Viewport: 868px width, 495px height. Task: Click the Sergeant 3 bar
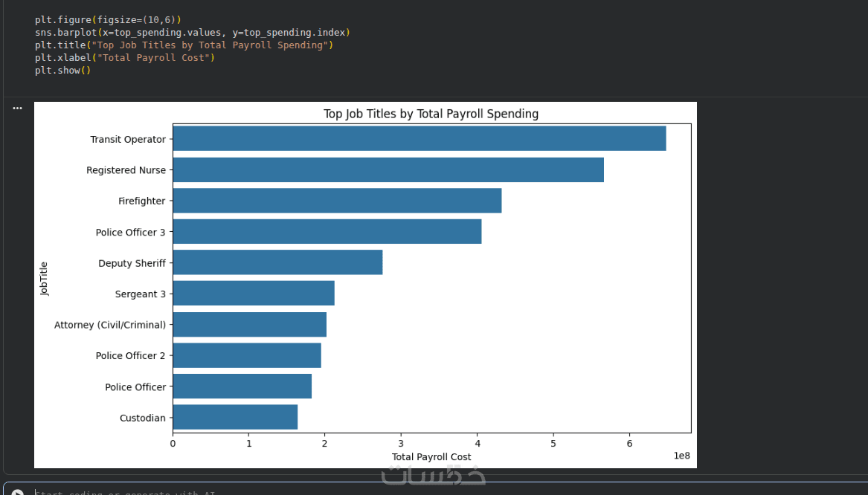click(254, 294)
